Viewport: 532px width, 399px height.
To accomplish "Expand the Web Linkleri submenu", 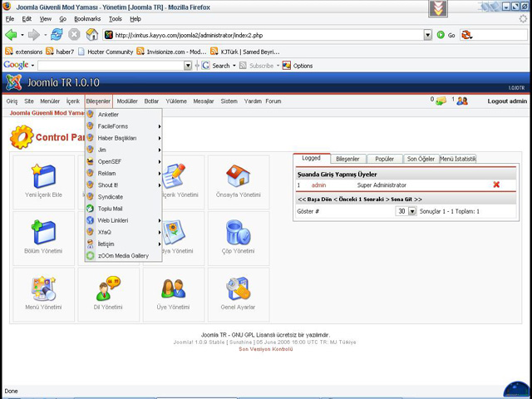I will point(124,220).
